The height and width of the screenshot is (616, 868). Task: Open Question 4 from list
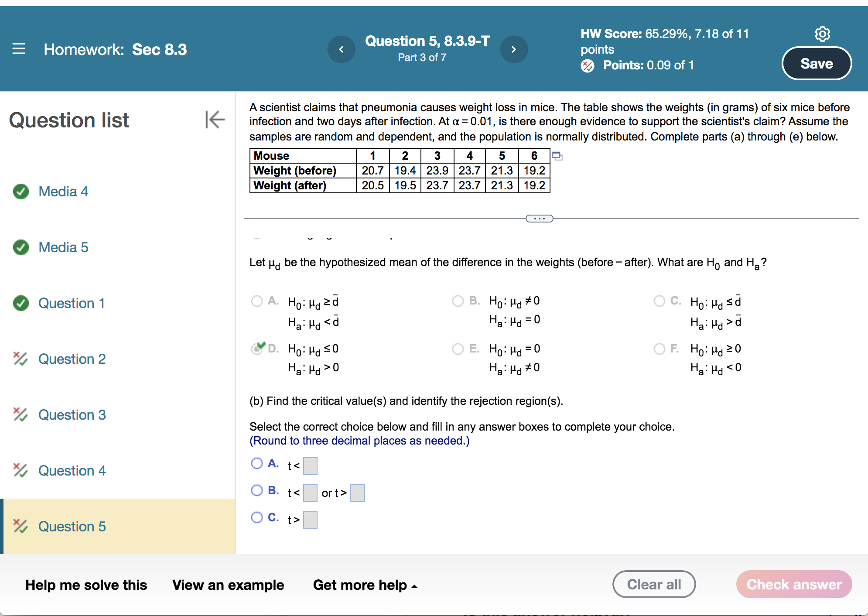(72, 471)
